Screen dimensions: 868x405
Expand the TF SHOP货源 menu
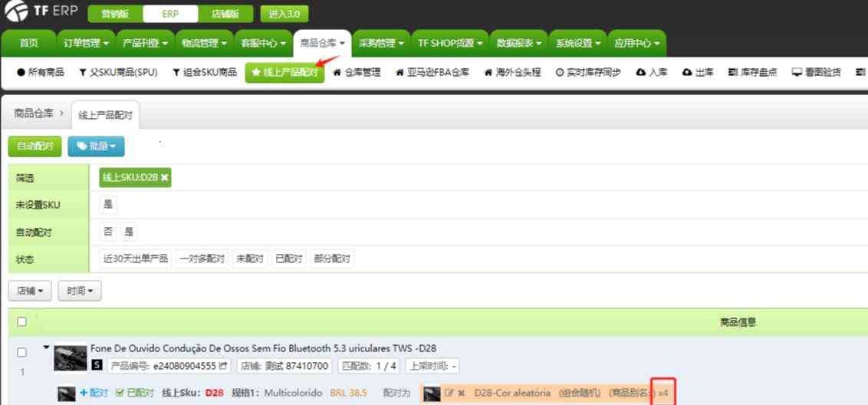(449, 43)
